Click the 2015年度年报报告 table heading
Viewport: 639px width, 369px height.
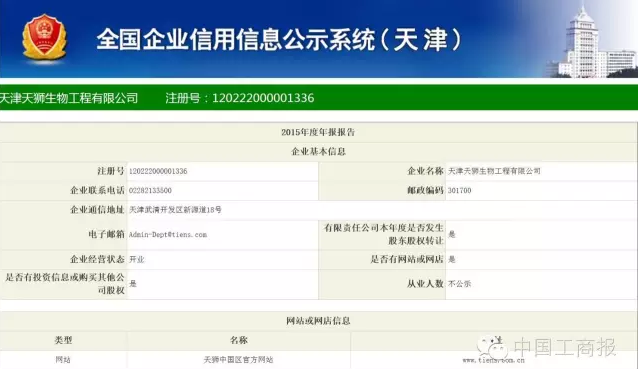(318, 132)
